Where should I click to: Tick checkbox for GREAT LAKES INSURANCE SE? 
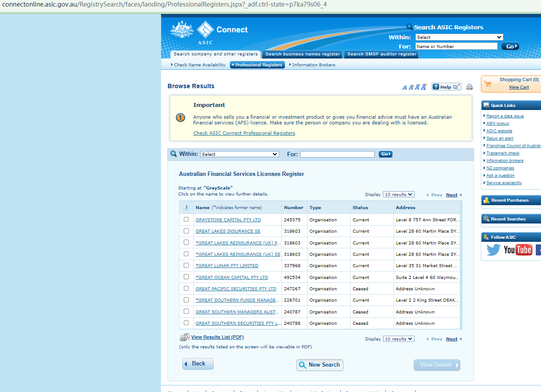186,230
